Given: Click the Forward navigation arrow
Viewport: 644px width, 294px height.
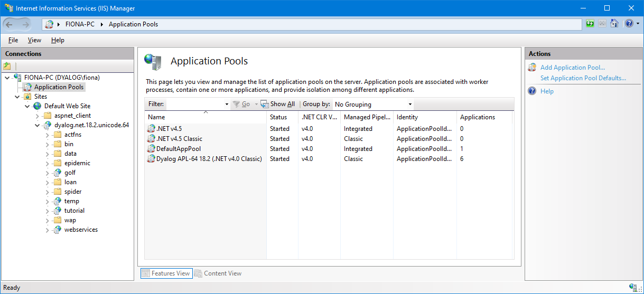Looking at the screenshot, I should coord(26,24).
